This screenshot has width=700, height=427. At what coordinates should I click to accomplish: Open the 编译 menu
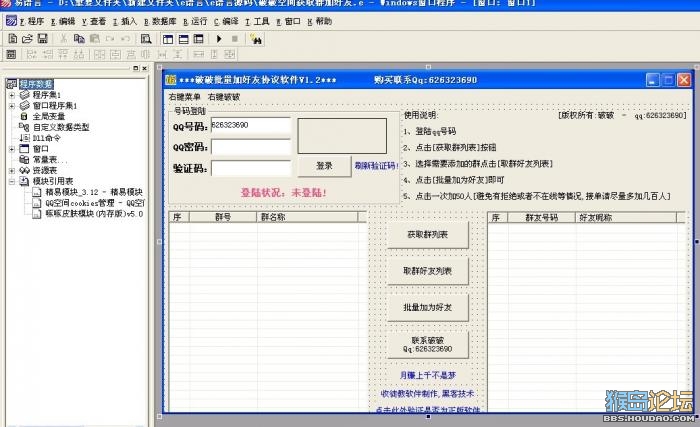[x=226, y=21]
